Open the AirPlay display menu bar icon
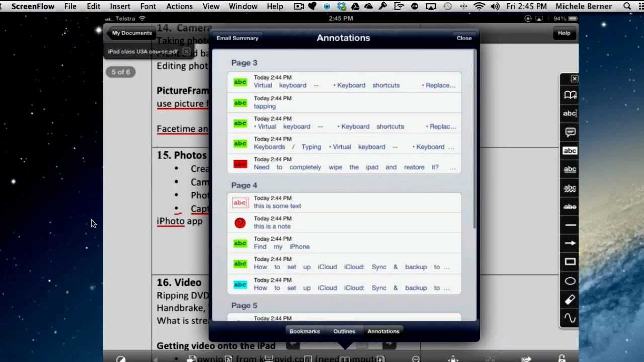This screenshot has width=644, height=362. [x=431, y=6]
